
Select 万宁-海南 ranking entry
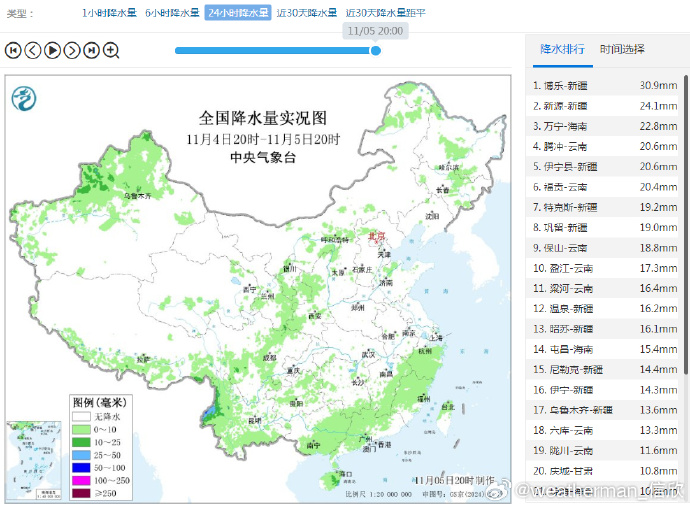[x=566, y=126]
